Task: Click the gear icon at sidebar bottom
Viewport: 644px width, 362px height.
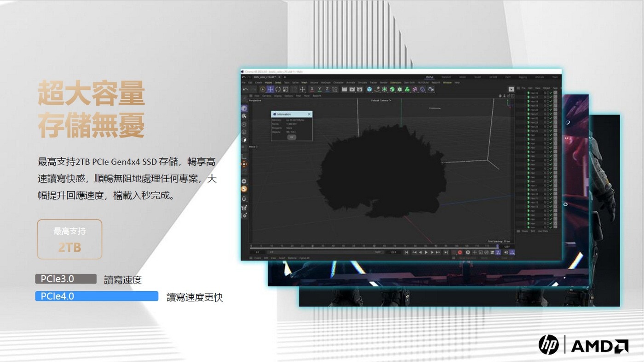Action: pyautogui.click(x=244, y=215)
